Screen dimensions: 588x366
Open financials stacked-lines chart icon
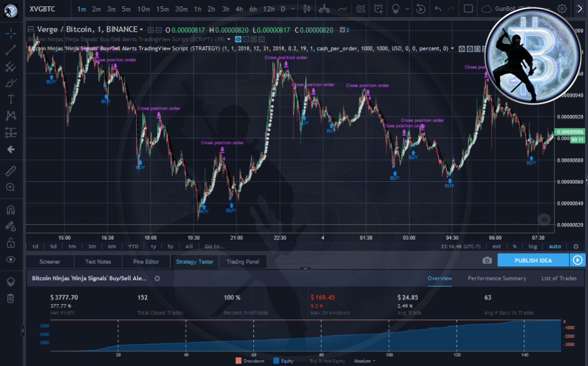tap(361, 9)
